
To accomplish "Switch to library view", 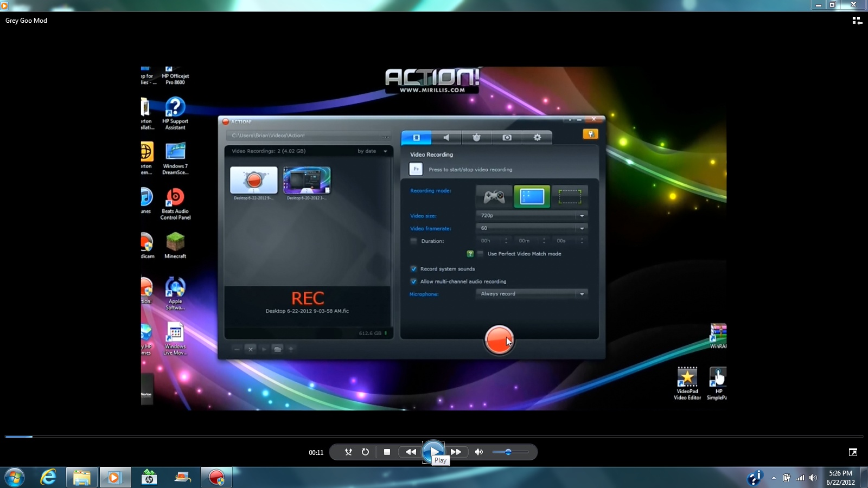I will (x=857, y=21).
